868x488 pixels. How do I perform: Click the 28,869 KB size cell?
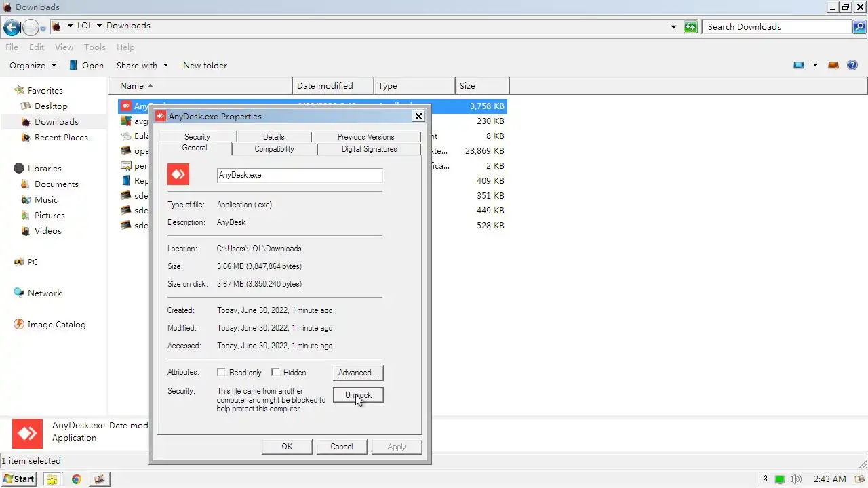click(x=484, y=150)
